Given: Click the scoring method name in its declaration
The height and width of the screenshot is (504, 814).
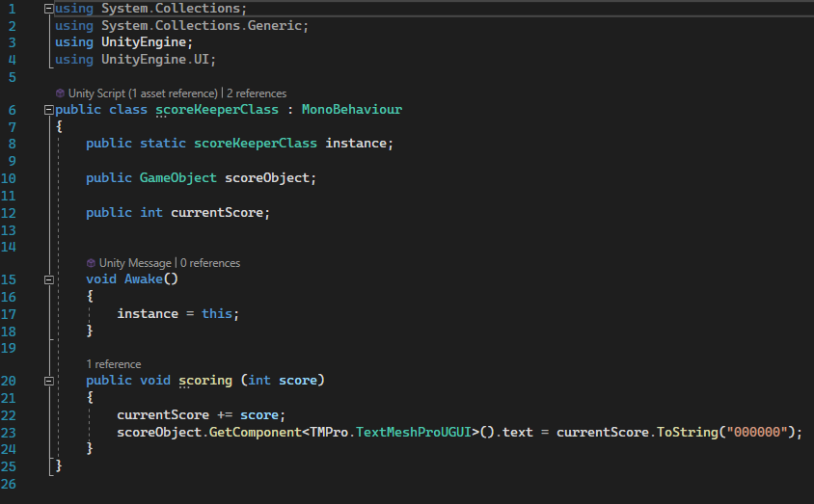Looking at the screenshot, I should click(204, 381).
